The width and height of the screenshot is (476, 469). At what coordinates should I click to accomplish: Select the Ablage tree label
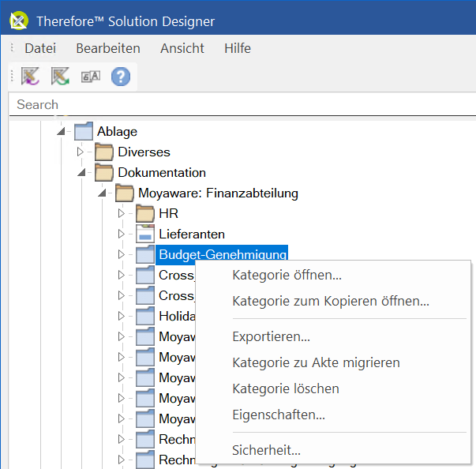[117, 132]
